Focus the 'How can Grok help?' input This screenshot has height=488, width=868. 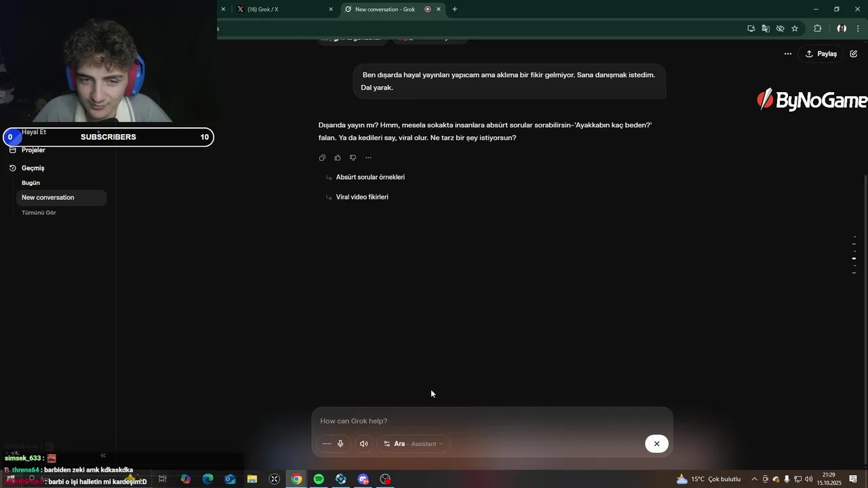pyautogui.click(x=492, y=421)
